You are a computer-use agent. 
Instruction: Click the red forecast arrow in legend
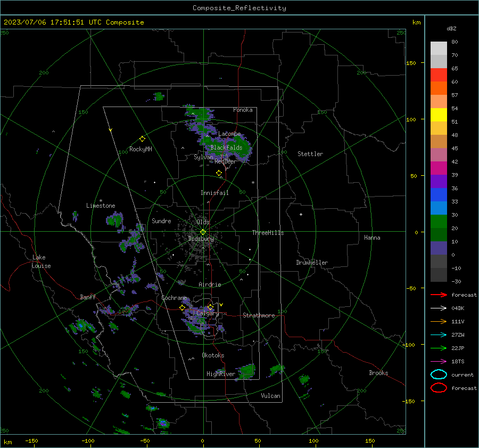439,295
